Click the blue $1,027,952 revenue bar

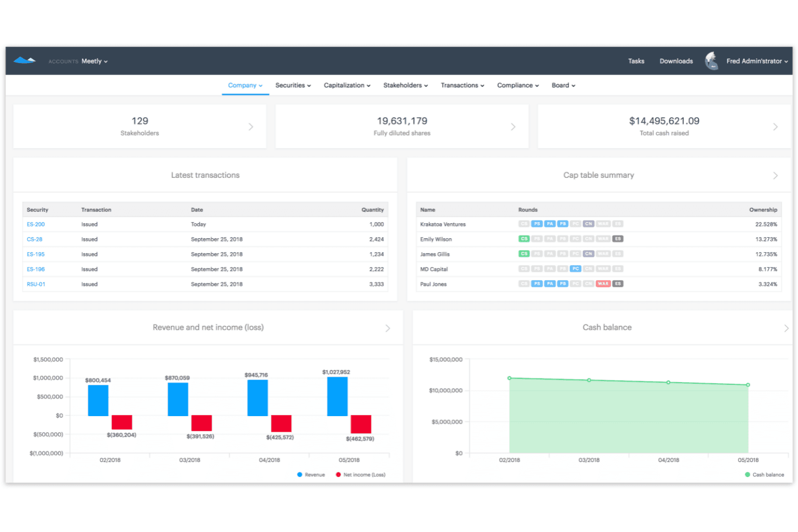point(338,396)
